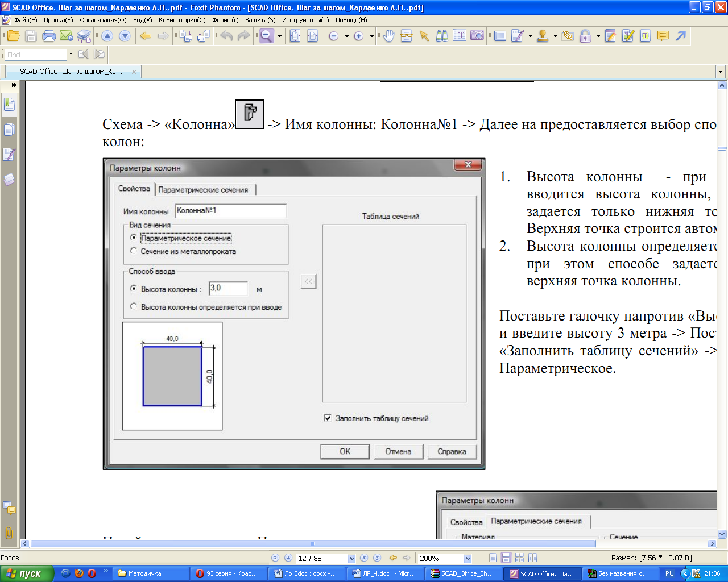Screen dimensions: 728x582
Task: Open the zoom tool dropdown arrow
Action: point(280,36)
